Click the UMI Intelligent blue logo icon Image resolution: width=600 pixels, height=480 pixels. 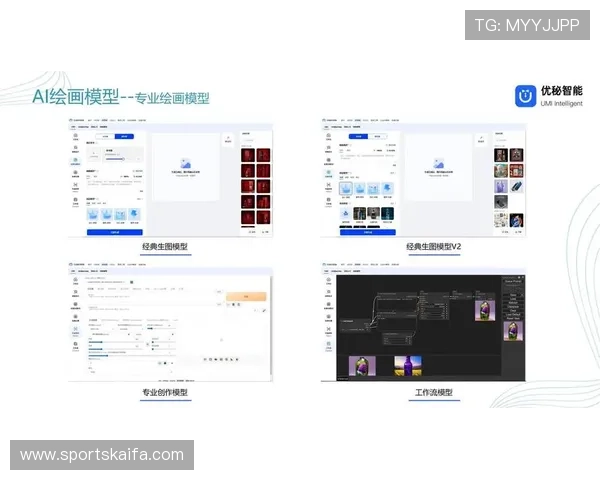525,96
